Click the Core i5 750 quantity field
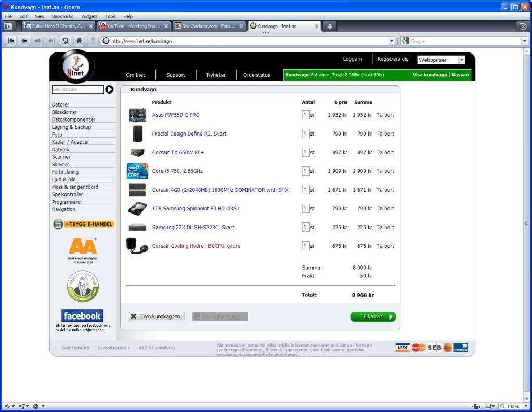Viewport: 532px width, 412px height. tap(306, 171)
